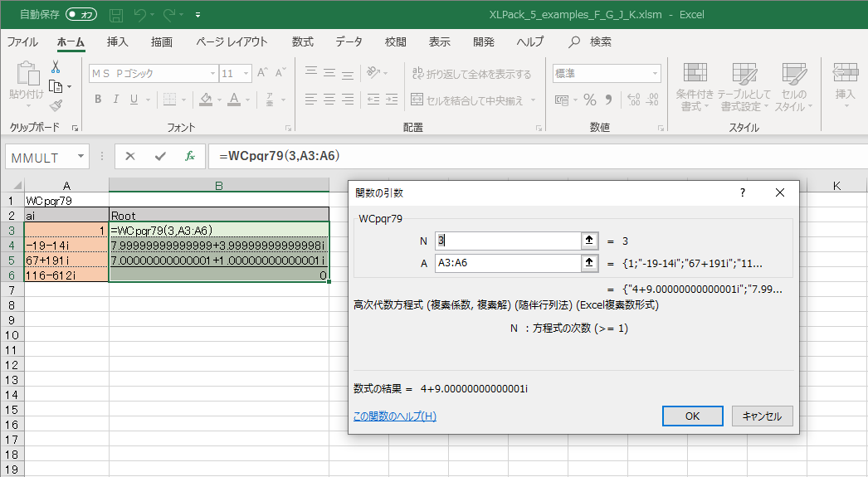
Task: Click the Middle Align icon
Action: coord(329,72)
